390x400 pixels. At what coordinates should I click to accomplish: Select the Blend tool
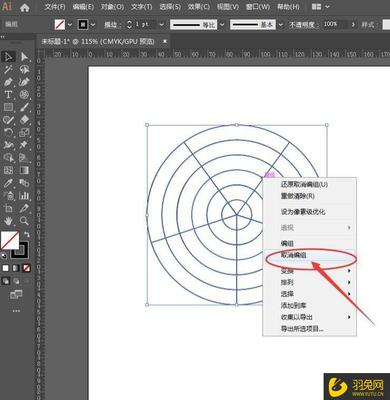pos(24,183)
